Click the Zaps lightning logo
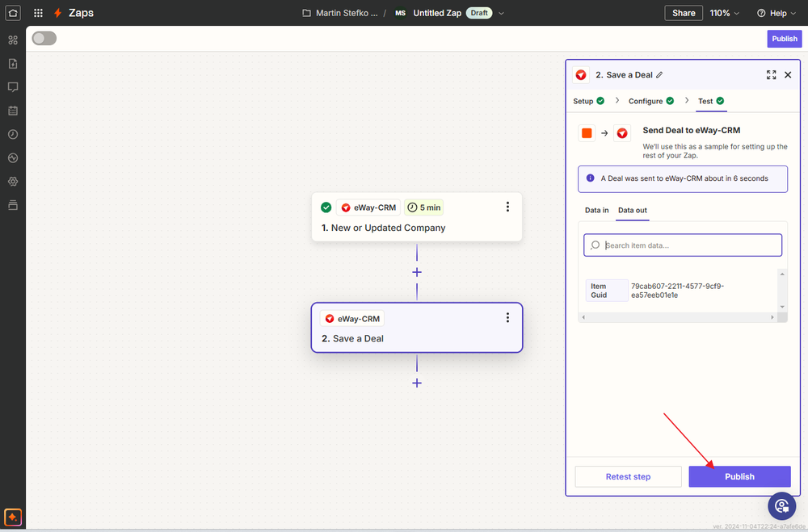 tap(57, 13)
